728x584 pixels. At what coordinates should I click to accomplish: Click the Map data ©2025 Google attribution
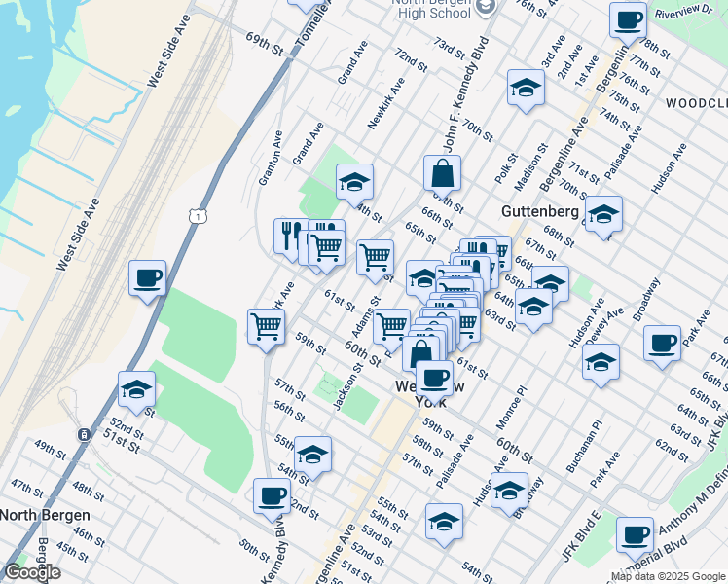point(668,576)
